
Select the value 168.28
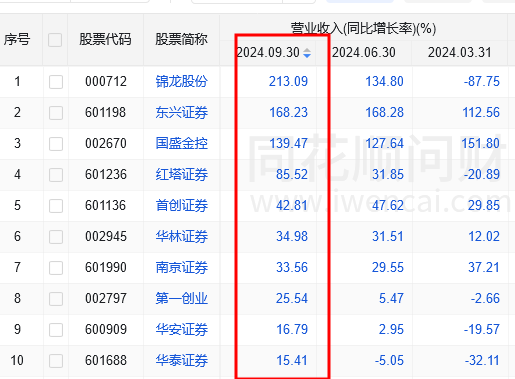(x=384, y=112)
